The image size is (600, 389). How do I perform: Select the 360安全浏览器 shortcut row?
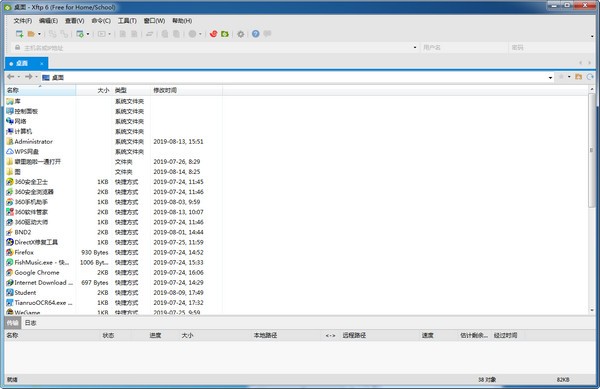(114, 192)
